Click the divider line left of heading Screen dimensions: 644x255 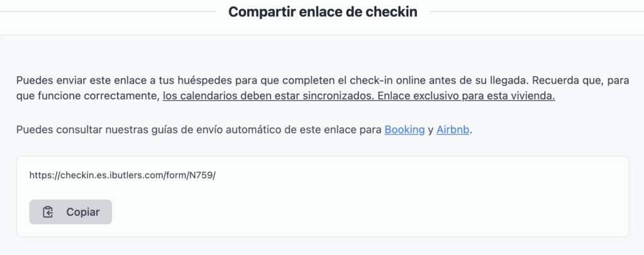(108, 11)
